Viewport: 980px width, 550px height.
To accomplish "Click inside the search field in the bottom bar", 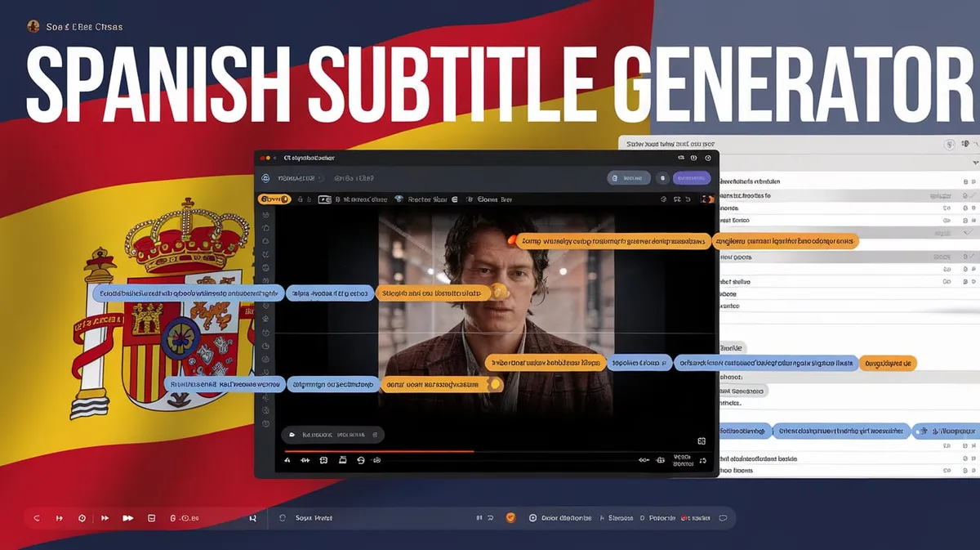I will pyautogui.click(x=327, y=516).
